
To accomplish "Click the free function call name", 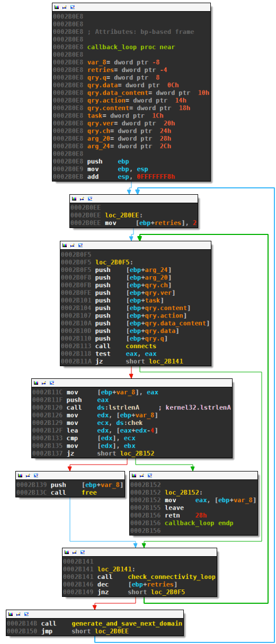I will click(89, 493).
